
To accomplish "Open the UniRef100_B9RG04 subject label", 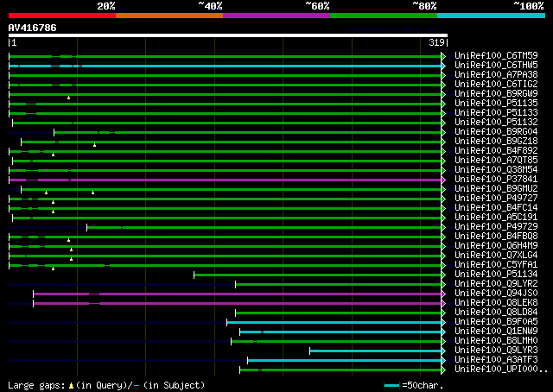I will point(496,132).
